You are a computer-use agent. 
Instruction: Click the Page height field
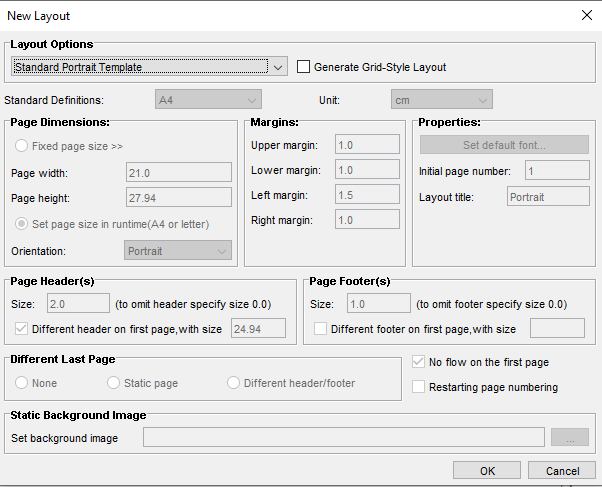[x=179, y=198]
